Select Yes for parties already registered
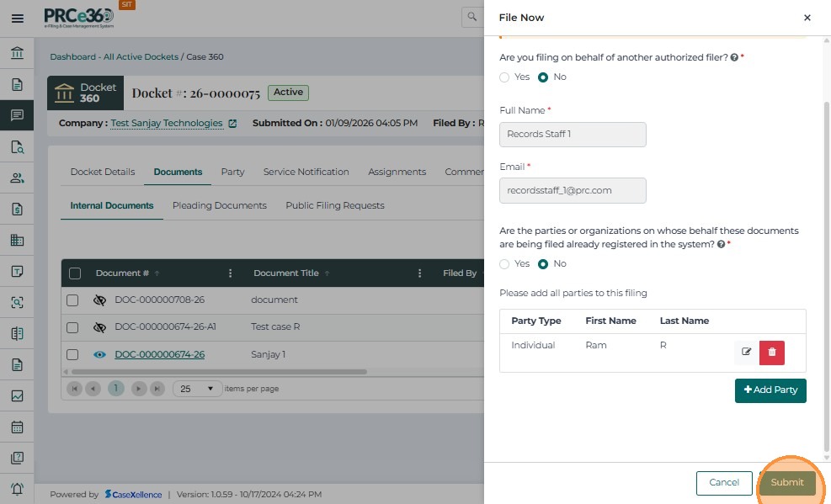Viewport: 831px width, 504px height. click(504, 264)
